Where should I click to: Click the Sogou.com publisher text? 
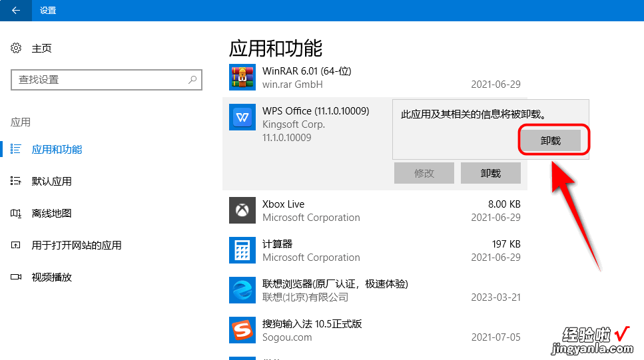click(287, 337)
